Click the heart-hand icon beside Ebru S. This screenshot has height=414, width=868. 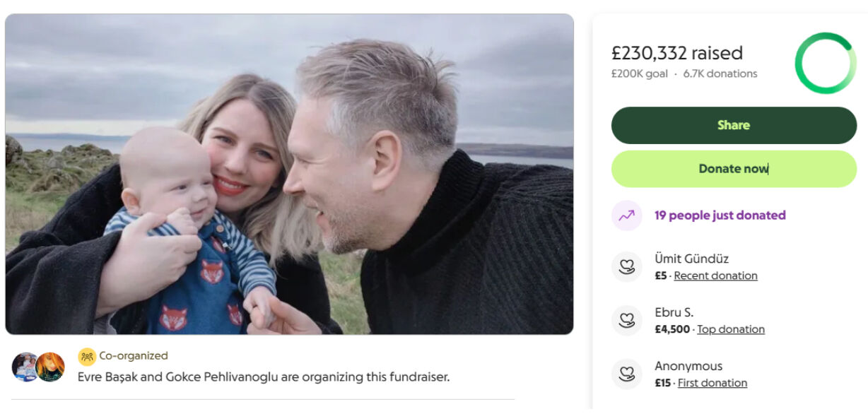point(626,321)
